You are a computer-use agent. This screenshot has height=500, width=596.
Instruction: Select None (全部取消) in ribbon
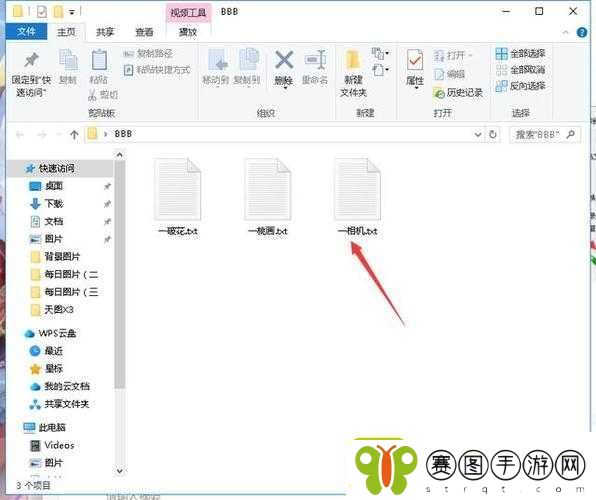[x=520, y=70]
